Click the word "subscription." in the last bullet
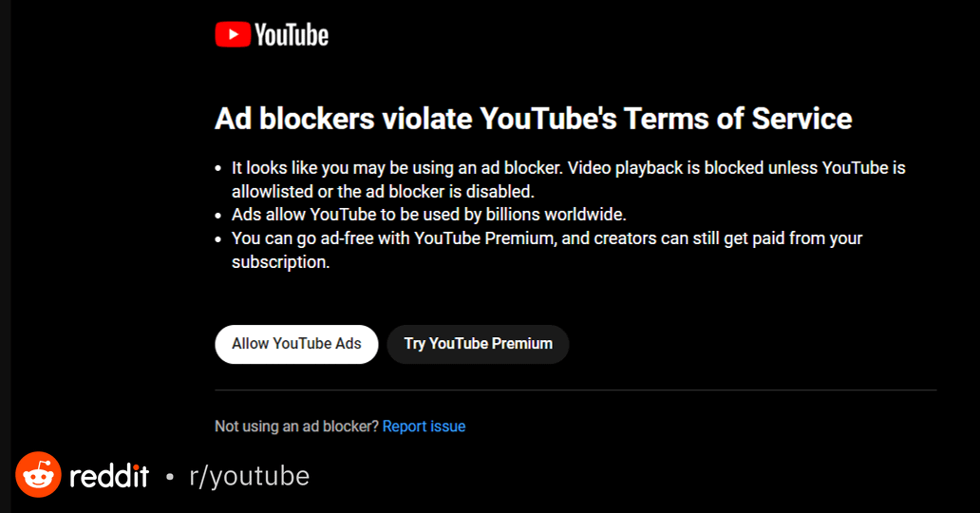This screenshot has width=980, height=513. click(280, 262)
